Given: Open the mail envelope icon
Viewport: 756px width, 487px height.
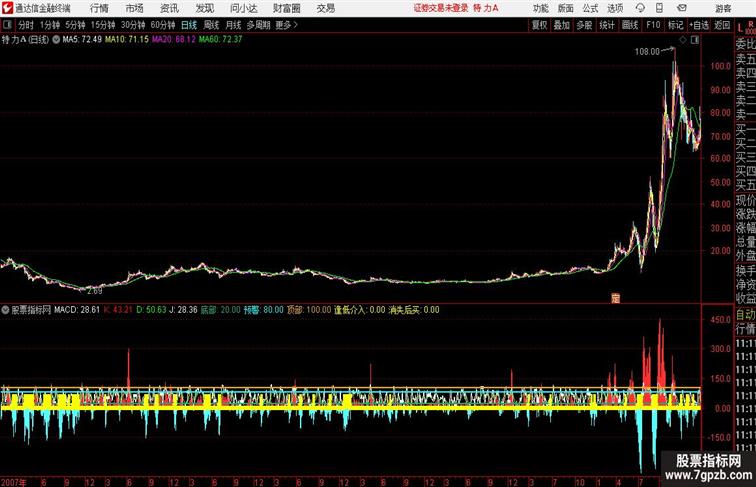Looking at the screenshot, I should (x=682, y=8).
